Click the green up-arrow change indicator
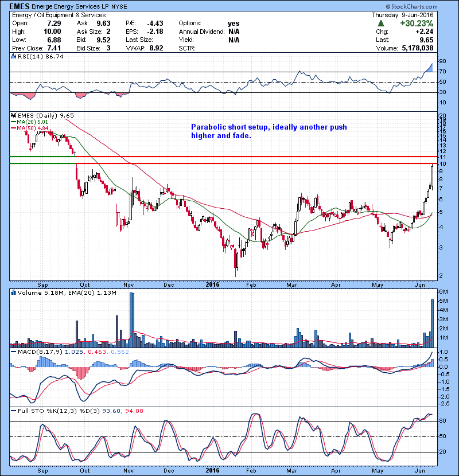 381,24
